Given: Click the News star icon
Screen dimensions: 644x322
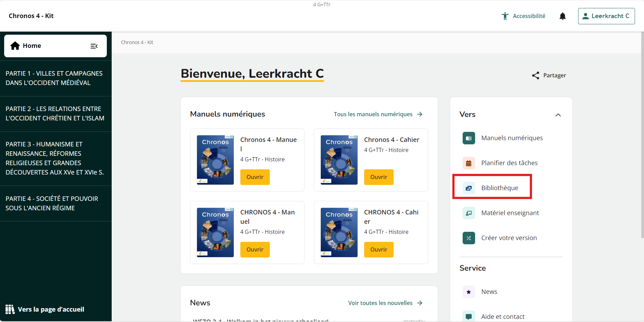Looking at the screenshot, I should 469,292.
